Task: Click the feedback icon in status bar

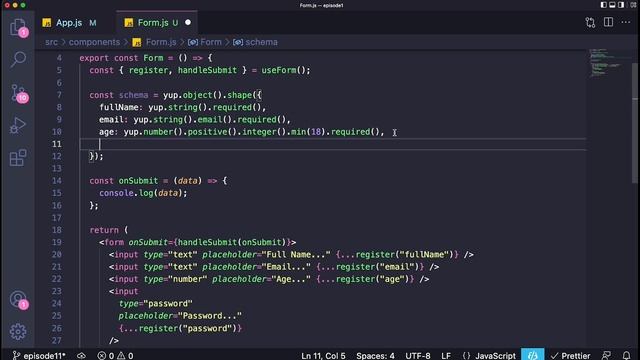Action: pyautogui.click(x=607, y=356)
